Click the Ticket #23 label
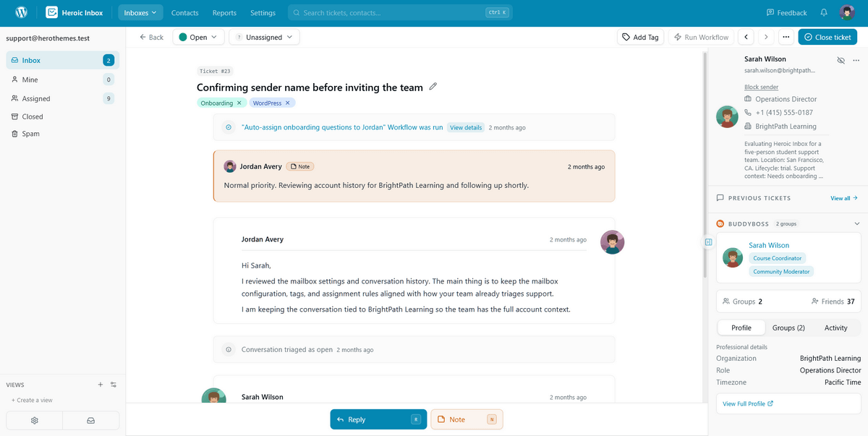The image size is (868, 436). (215, 71)
